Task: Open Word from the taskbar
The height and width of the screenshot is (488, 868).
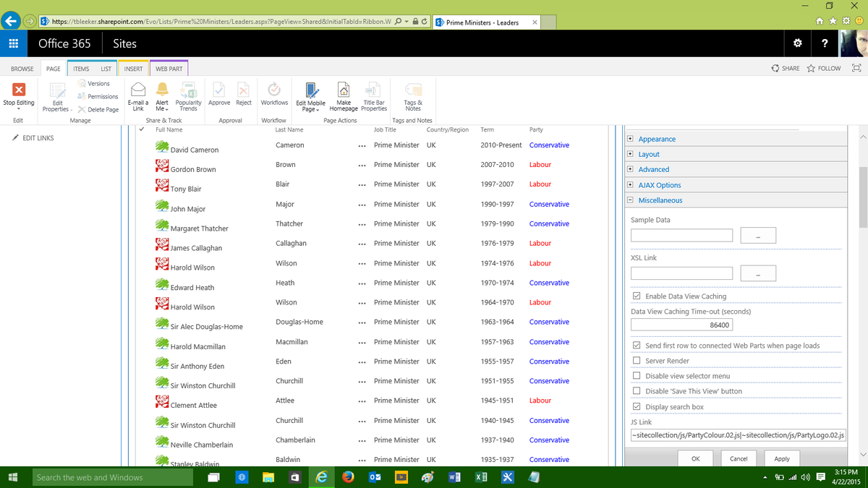Action: click(454, 477)
